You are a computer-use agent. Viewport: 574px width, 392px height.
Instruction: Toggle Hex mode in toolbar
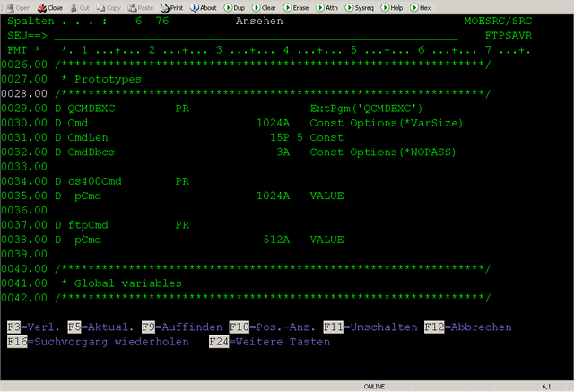click(x=421, y=8)
